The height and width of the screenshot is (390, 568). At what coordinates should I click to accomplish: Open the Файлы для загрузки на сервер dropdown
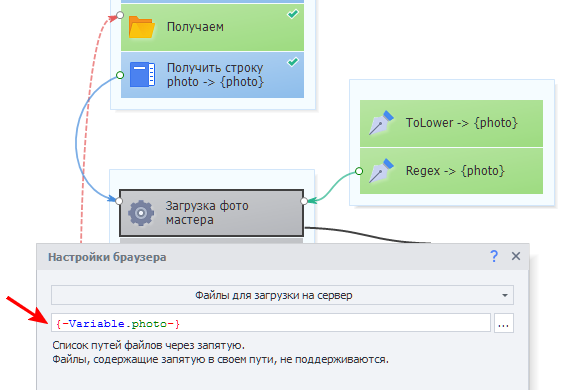282,295
